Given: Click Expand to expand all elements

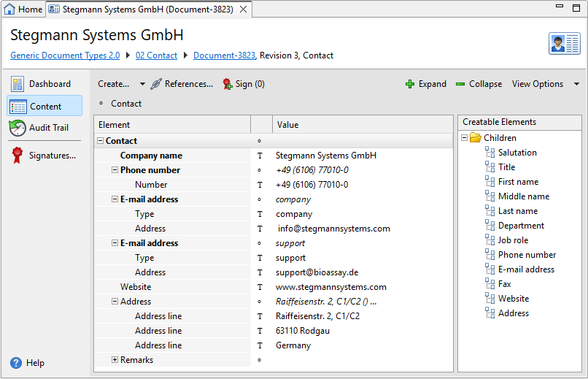Looking at the screenshot, I should pos(426,84).
